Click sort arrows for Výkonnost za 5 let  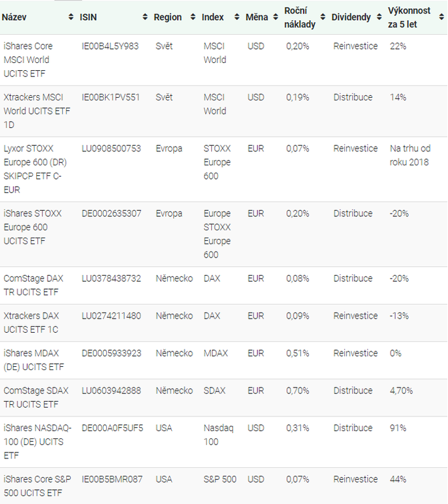click(442, 17)
